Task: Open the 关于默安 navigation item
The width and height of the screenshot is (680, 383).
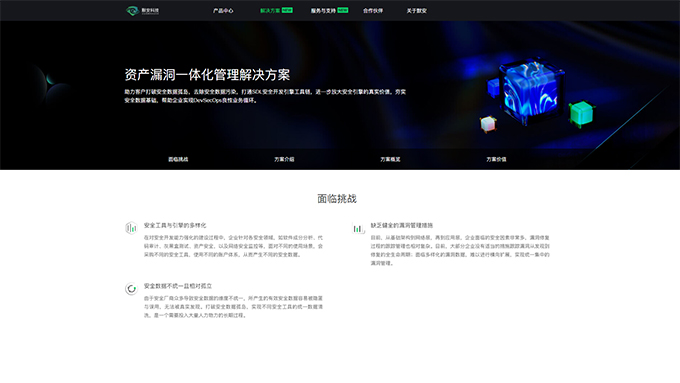Action: click(x=417, y=11)
